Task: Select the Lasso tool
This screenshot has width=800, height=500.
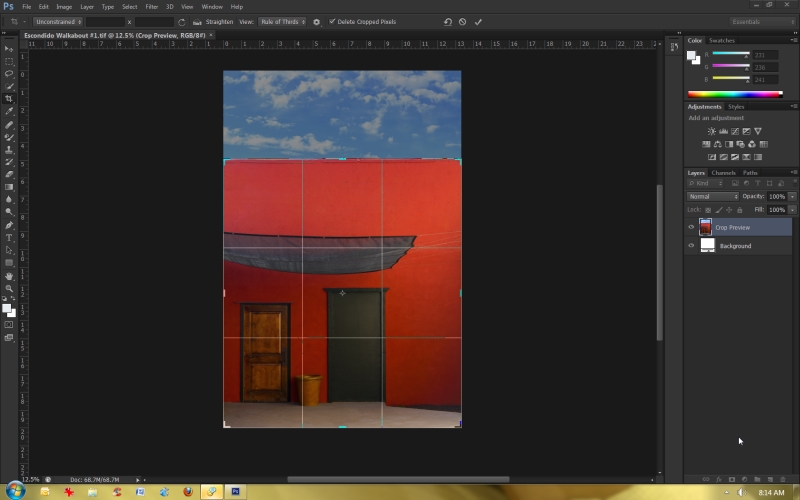Action: (9, 73)
